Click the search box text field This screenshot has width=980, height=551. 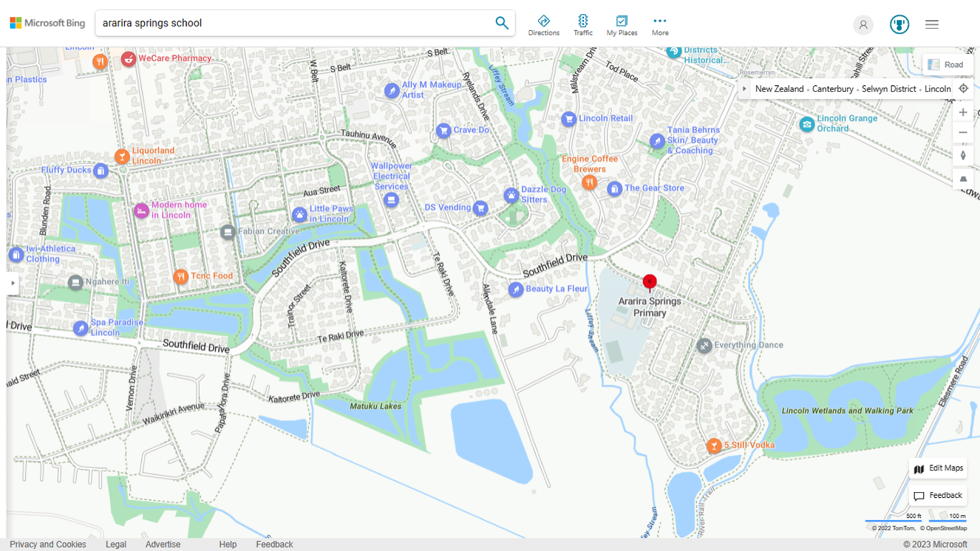(x=294, y=23)
